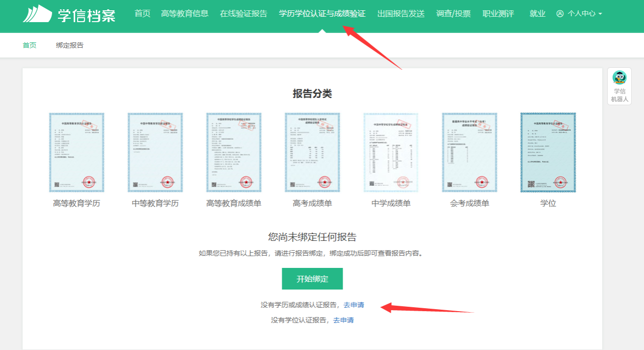Click the 中学成绩单 report sample image
This screenshot has width=644, height=350.
tap(391, 152)
